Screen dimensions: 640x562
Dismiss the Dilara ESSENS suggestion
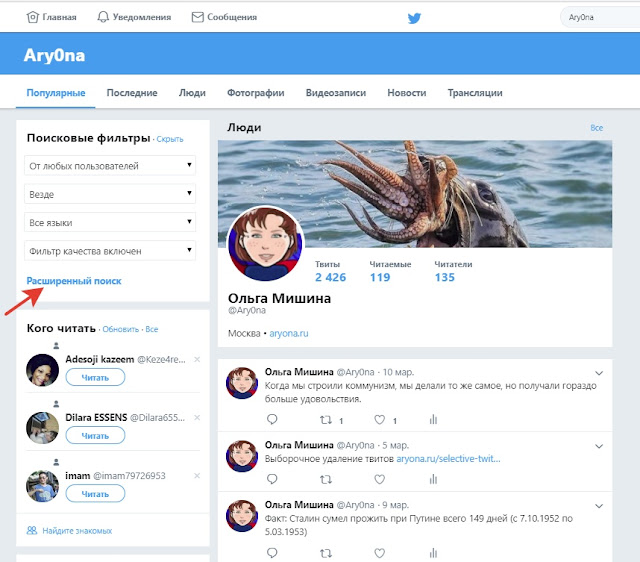point(197,418)
